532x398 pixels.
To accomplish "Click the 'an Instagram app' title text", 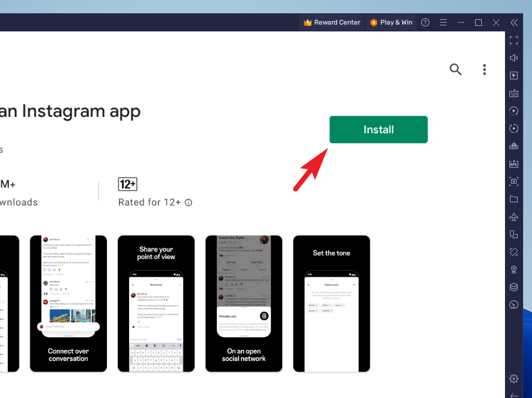I will point(70,111).
